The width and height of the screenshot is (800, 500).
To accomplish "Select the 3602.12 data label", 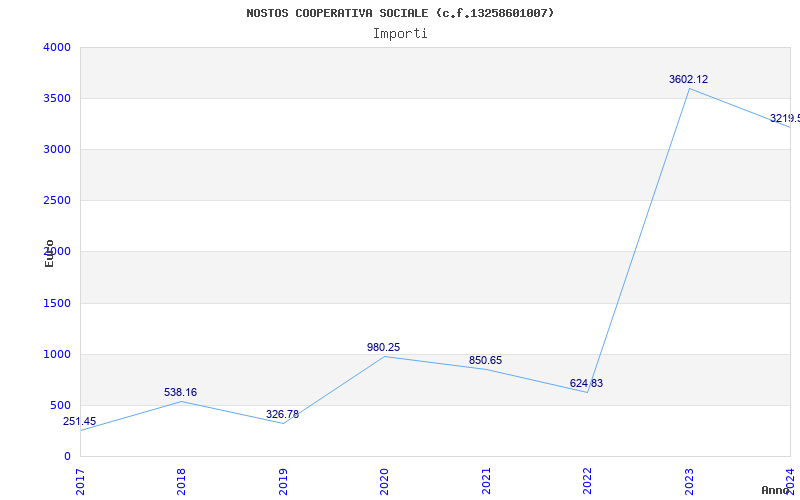I will [x=688, y=80].
